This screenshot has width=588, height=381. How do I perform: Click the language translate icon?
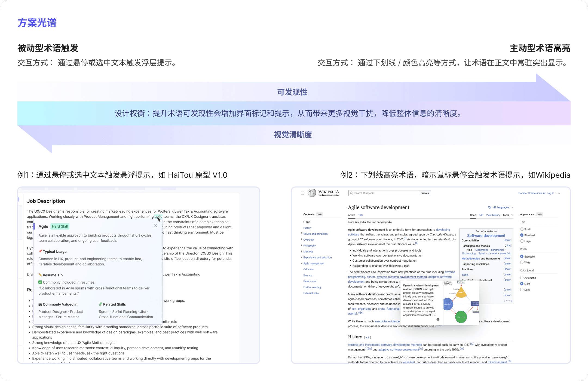[489, 207]
